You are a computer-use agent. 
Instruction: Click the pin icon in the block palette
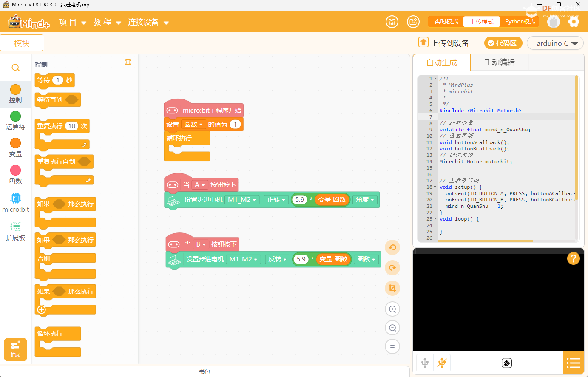tap(128, 63)
